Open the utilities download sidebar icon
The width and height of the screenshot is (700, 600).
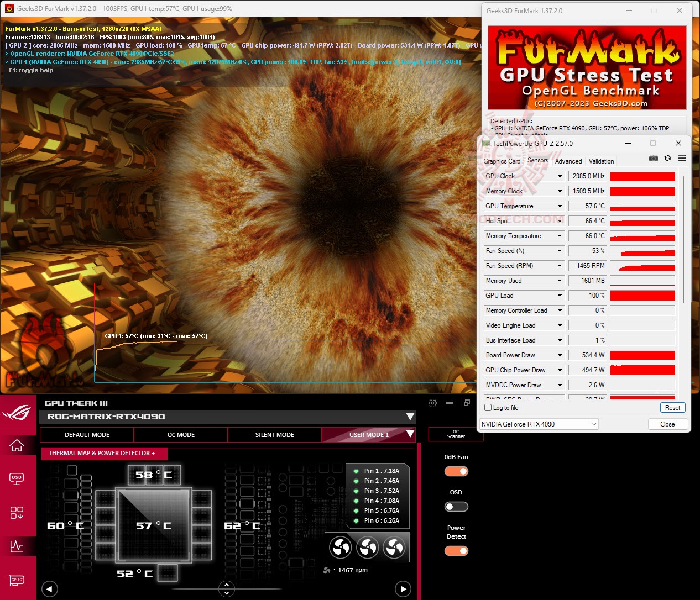(17, 512)
